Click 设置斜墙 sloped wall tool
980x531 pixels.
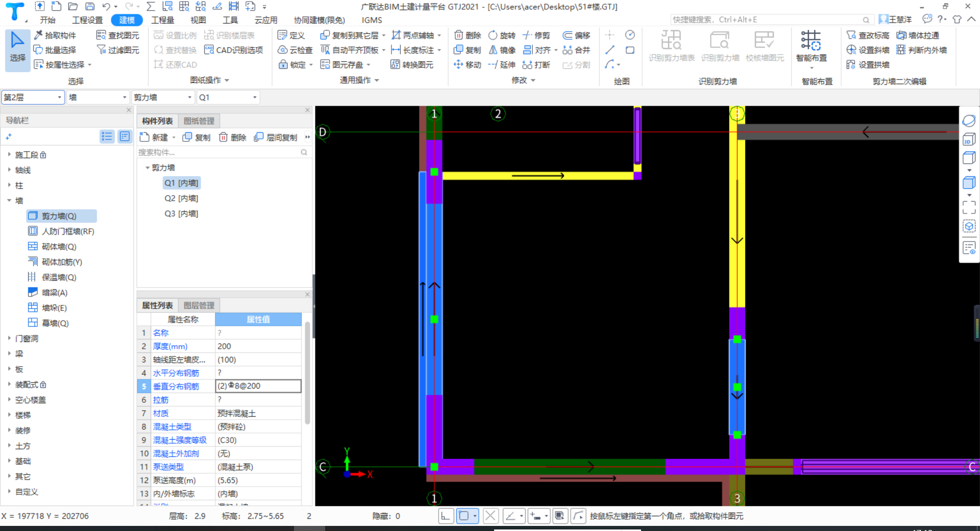tap(868, 50)
